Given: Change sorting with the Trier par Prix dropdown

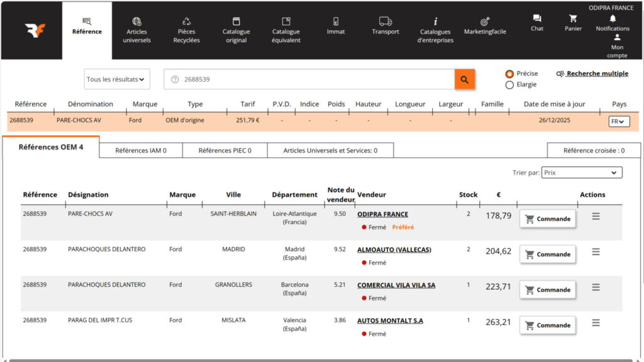Looking at the screenshot, I should (583, 172).
